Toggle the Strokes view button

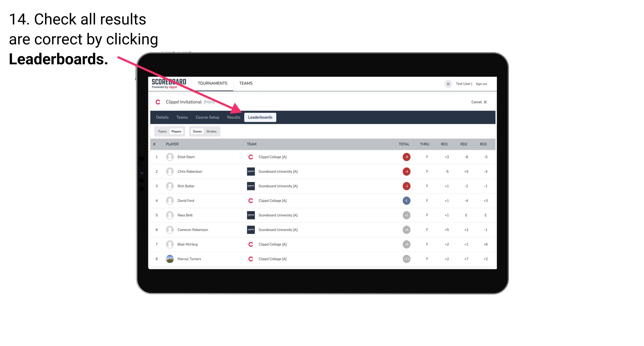[x=212, y=131]
